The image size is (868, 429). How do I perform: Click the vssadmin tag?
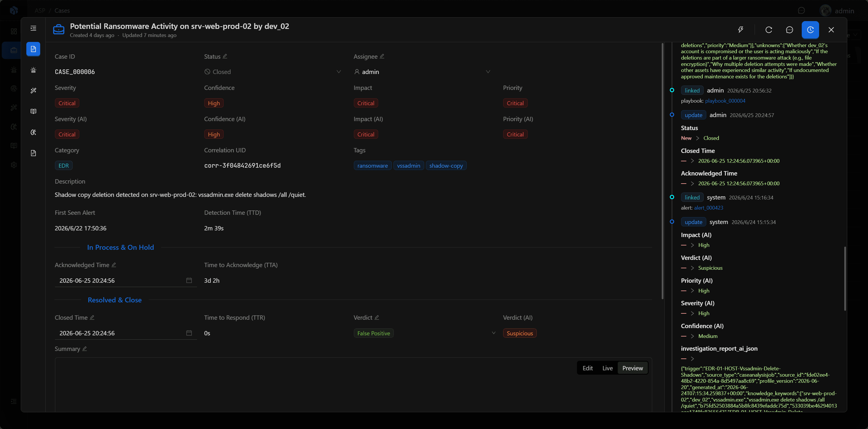408,166
